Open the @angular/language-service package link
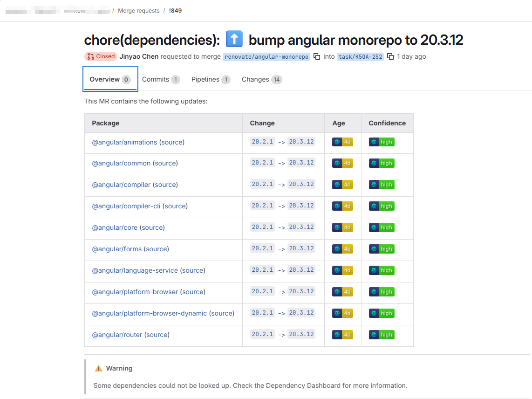Screen dimensions: 532x399 tap(135, 270)
